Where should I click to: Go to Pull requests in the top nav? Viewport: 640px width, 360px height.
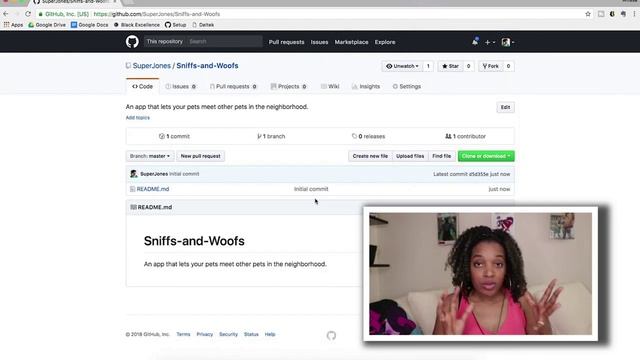pyautogui.click(x=286, y=42)
